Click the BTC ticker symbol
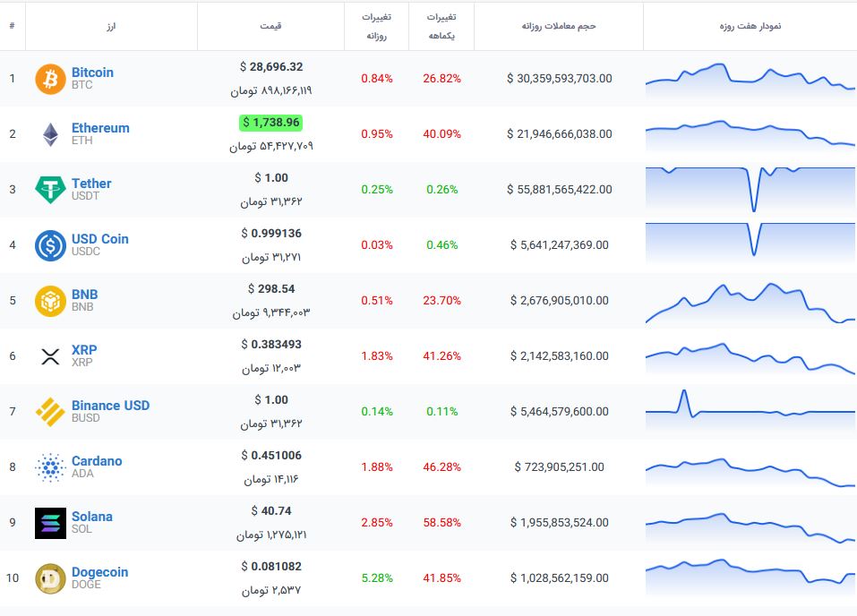 pyautogui.click(x=82, y=85)
